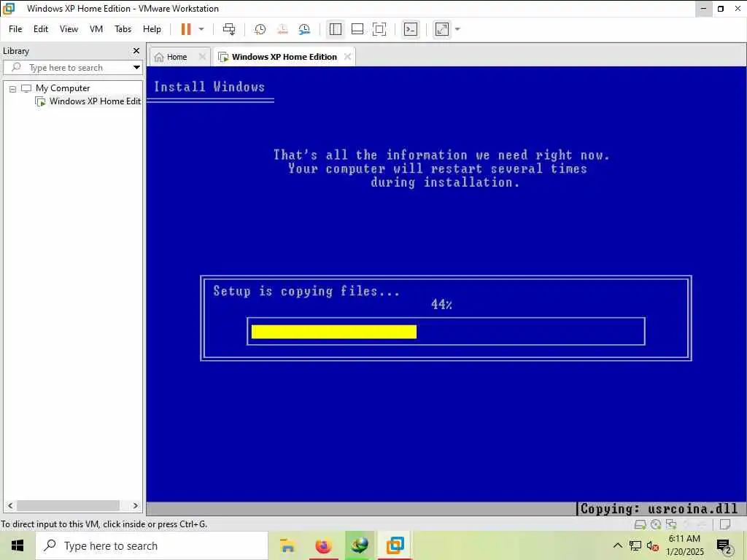Open the notification center icon

click(724, 545)
